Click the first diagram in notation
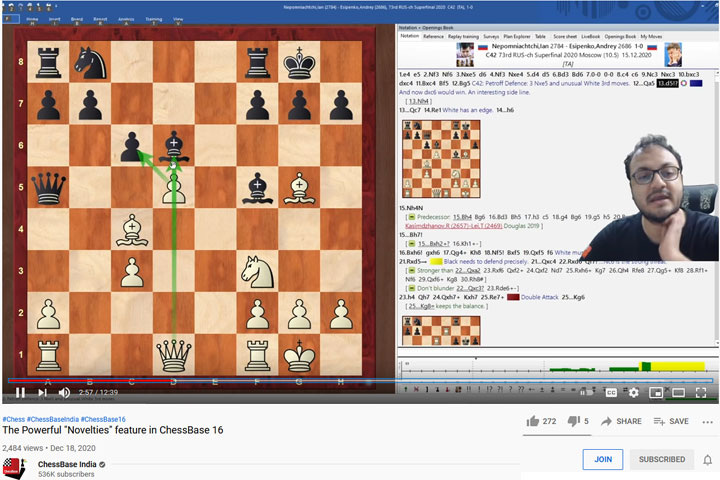Viewport: 720px width, 480px height. (441, 159)
